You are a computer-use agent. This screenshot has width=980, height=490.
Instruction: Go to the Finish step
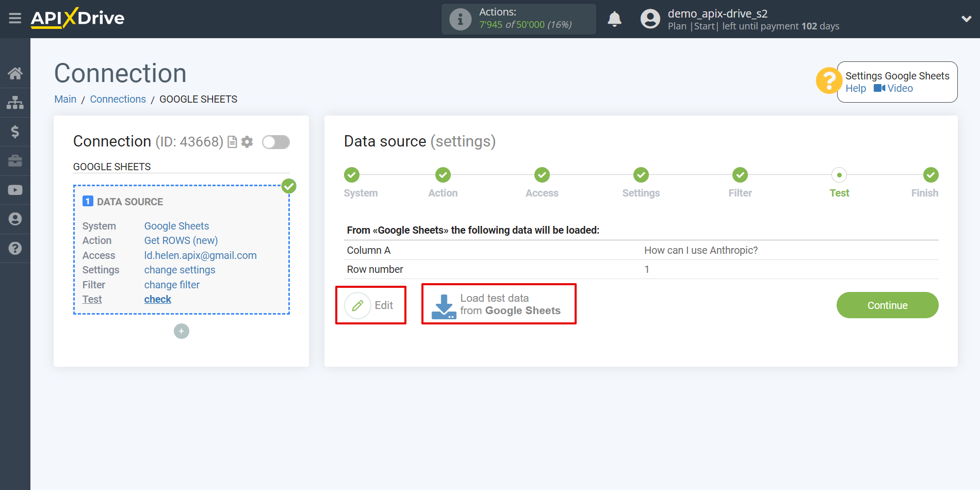(930, 175)
